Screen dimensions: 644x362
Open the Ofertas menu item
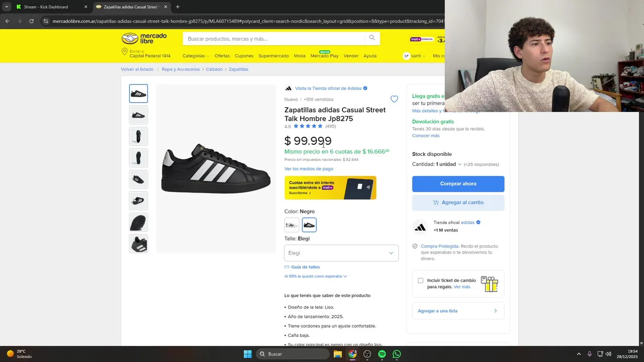tap(222, 56)
